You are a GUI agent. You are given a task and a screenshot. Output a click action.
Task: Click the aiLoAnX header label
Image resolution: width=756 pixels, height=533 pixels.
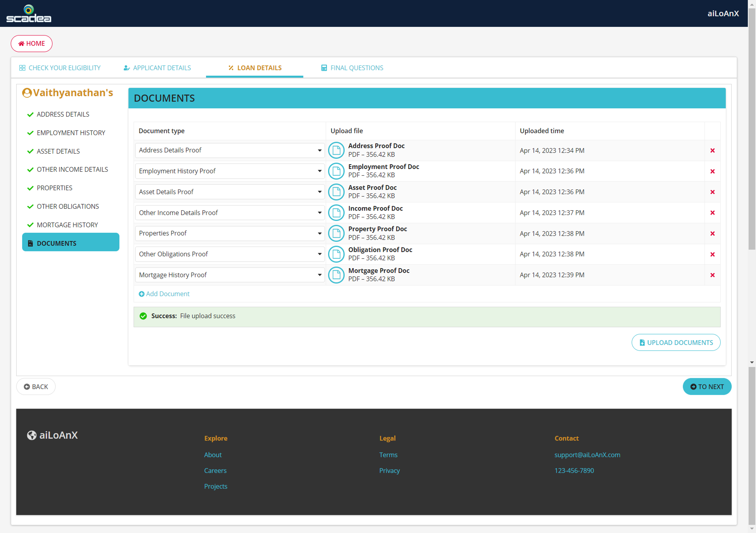point(723,14)
